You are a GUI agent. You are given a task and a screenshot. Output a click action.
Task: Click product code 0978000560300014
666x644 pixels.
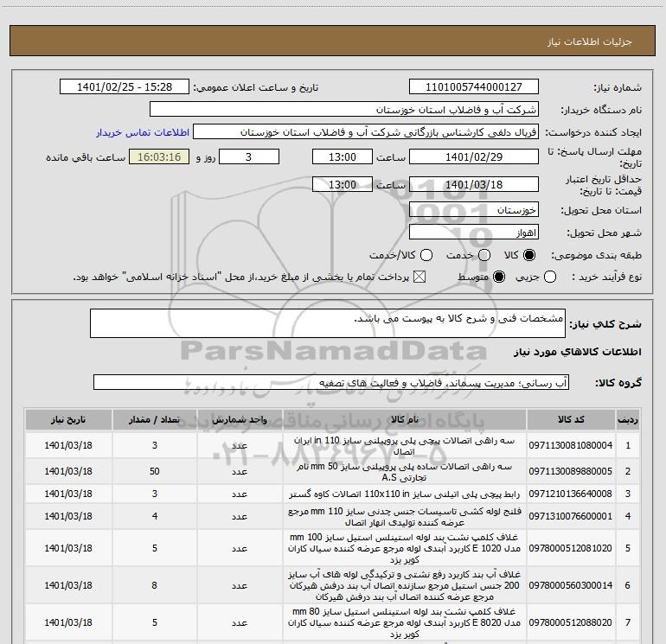coord(571,585)
